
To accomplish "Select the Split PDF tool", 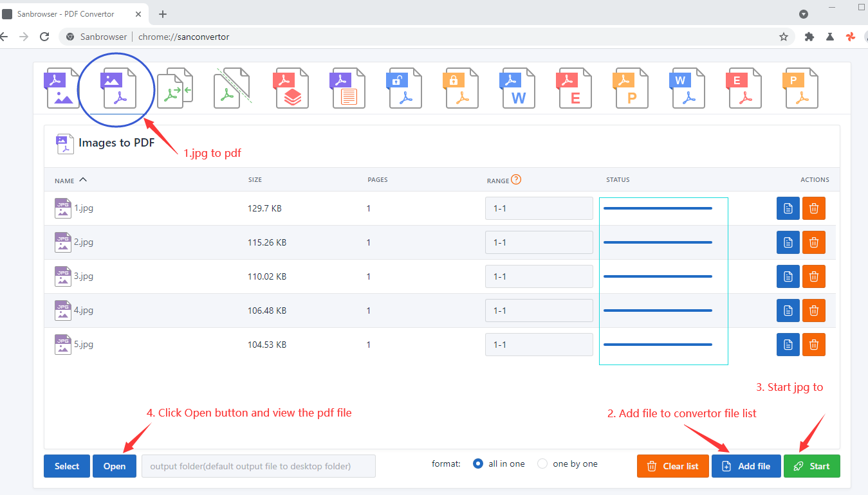I will click(232, 87).
